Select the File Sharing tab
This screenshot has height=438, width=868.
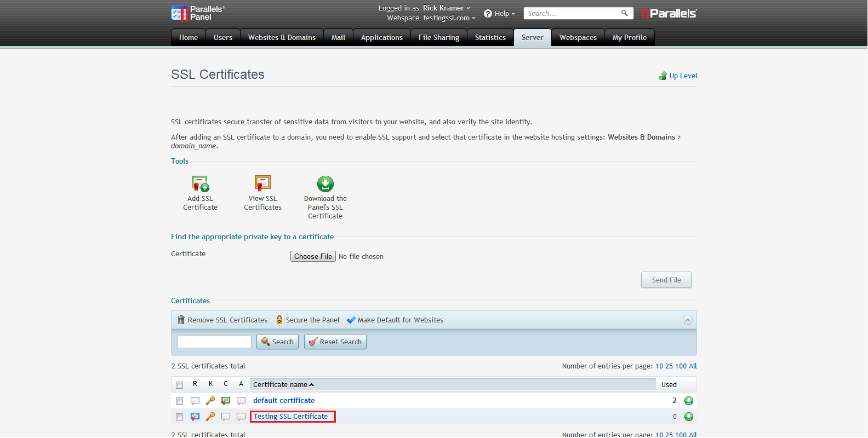pos(439,37)
